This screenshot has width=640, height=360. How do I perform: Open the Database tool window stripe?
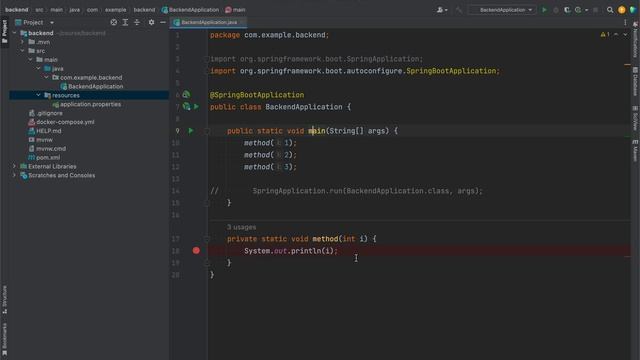point(635,82)
